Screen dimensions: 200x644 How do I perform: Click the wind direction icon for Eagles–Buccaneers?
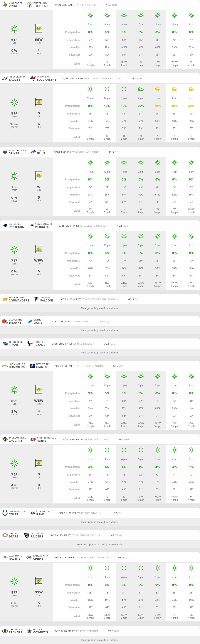39,102
